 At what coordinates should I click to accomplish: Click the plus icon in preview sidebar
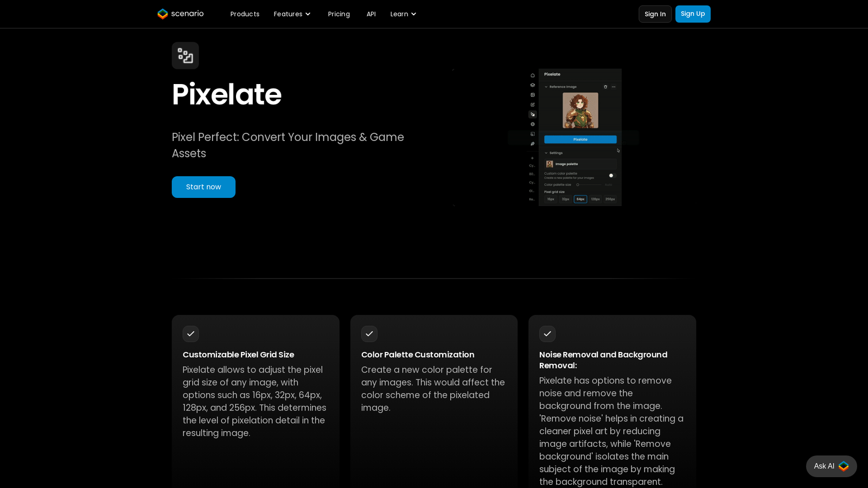click(x=532, y=158)
